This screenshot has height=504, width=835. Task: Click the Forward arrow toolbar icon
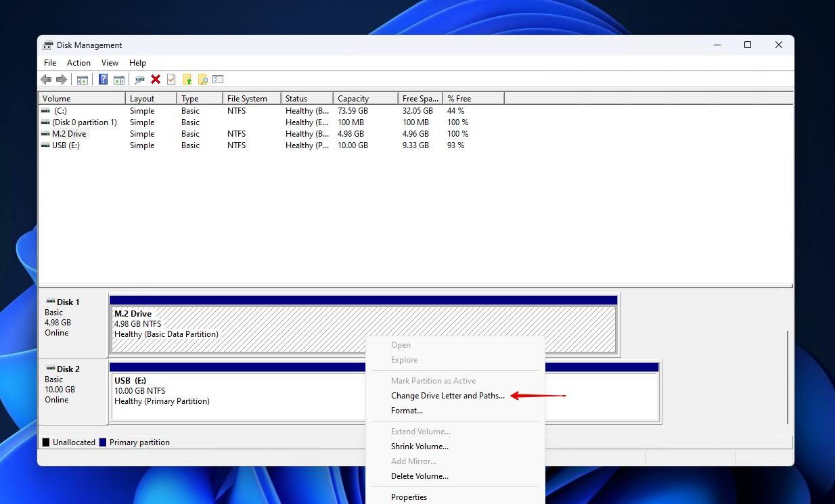click(x=62, y=79)
